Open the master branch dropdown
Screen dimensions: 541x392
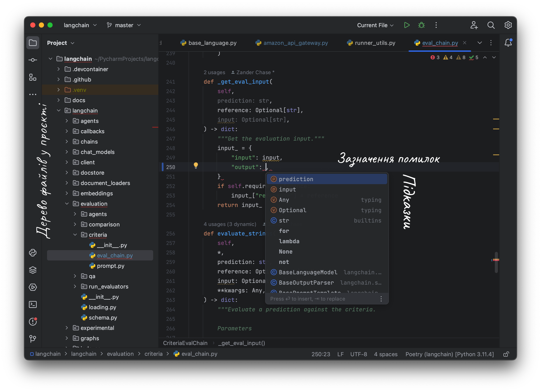[124, 25]
